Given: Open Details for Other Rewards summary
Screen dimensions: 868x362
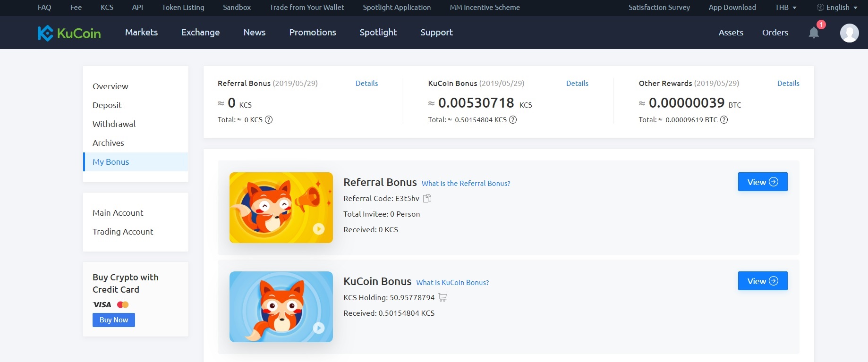Looking at the screenshot, I should tap(789, 84).
